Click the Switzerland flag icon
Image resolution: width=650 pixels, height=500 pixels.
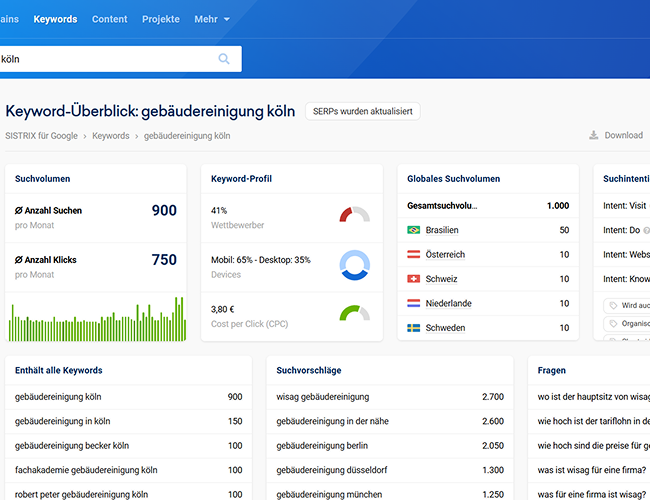coord(414,279)
